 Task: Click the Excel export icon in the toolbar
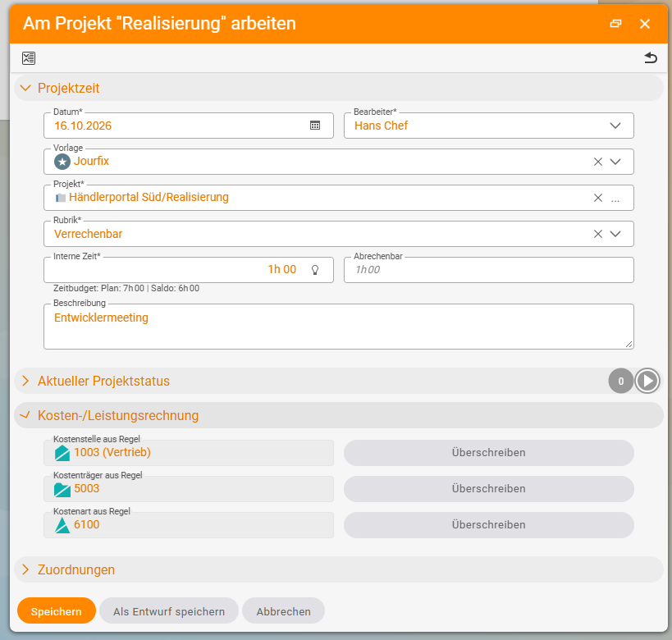29,58
